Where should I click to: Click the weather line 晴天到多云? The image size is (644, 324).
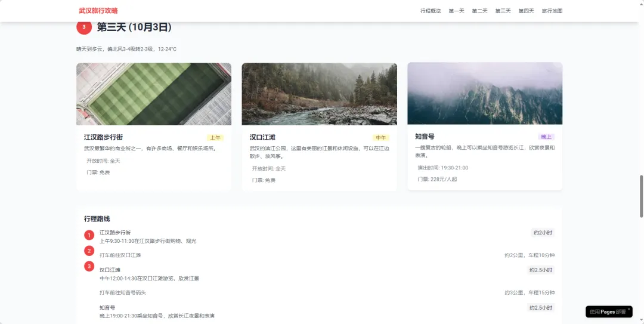[126, 50]
